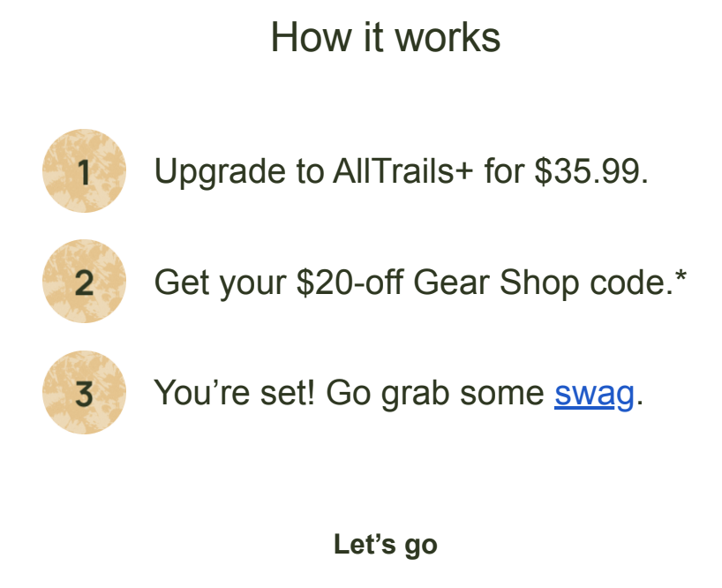This screenshot has height=588, width=722.
Task: Click the You're set step text
Action: point(398,394)
